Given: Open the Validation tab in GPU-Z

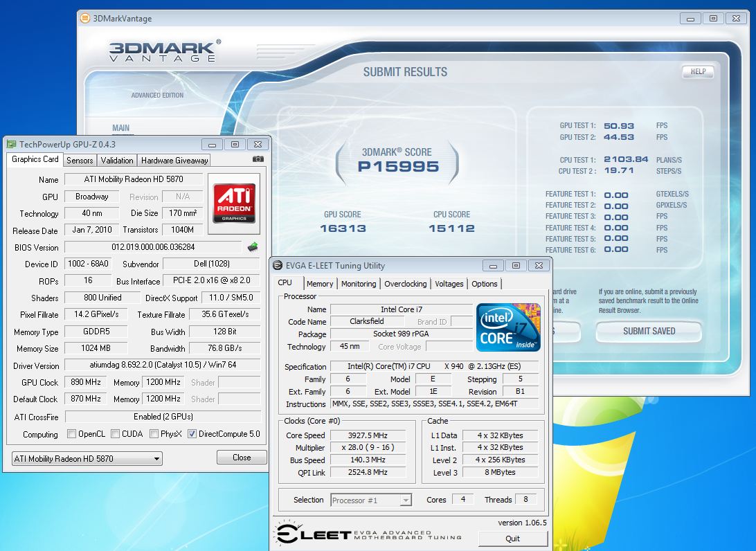Looking at the screenshot, I should coord(117,161).
